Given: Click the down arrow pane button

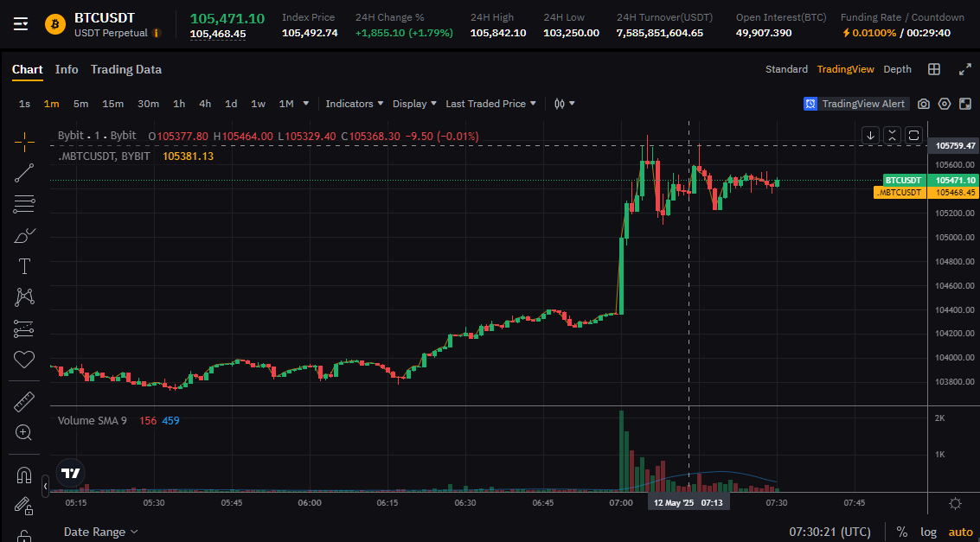Looking at the screenshot, I should (x=870, y=135).
